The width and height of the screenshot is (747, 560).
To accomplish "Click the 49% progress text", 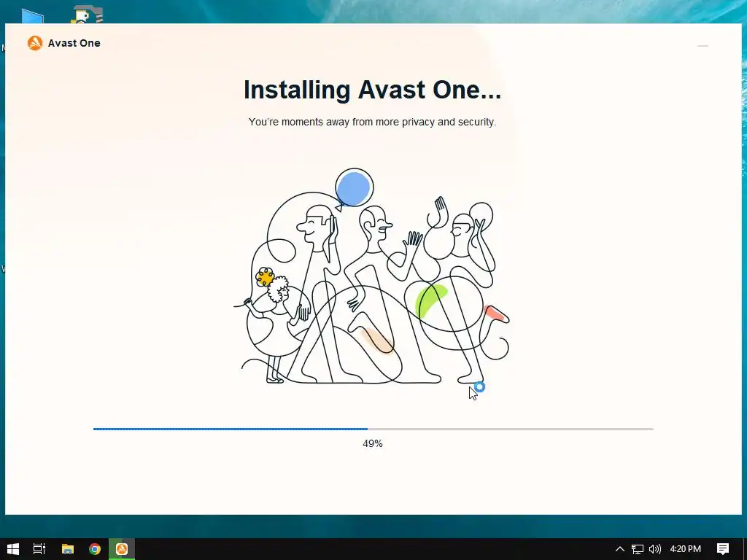I will (373, 443).
